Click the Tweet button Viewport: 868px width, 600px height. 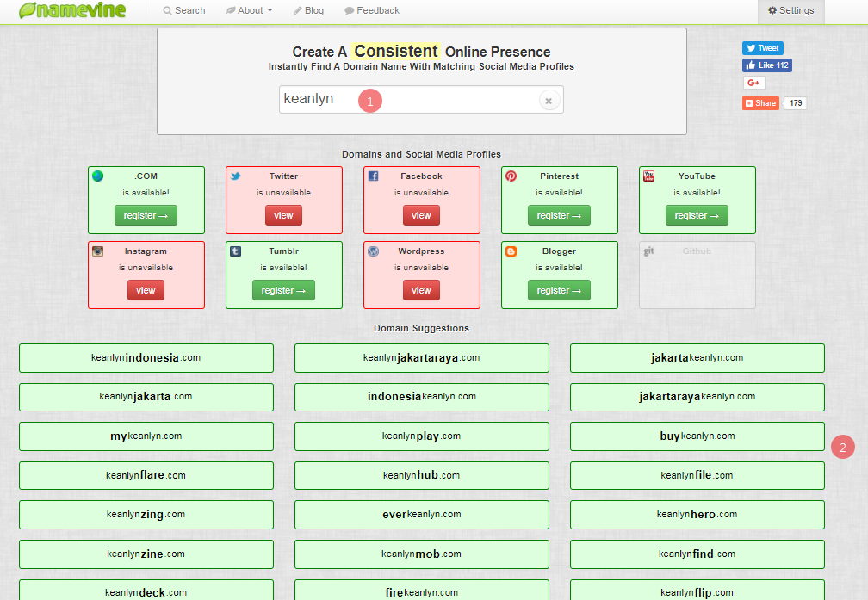tap(763, 48)
